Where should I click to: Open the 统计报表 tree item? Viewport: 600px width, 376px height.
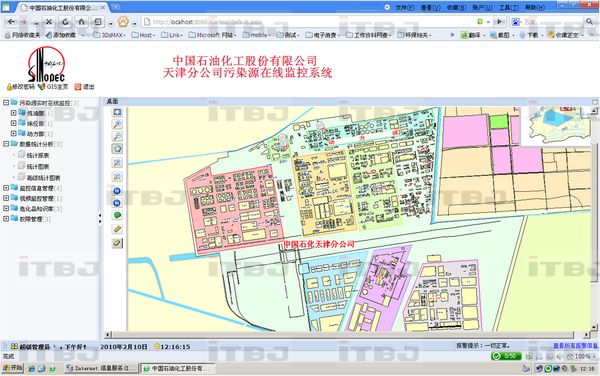[x=38, y=155]
